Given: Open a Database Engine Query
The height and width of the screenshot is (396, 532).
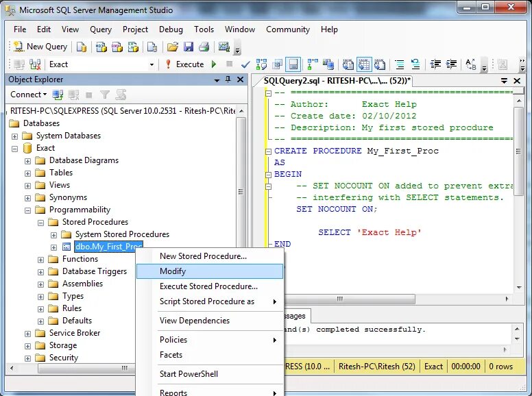Looking at the screenshot, I should tap(82, 47).
